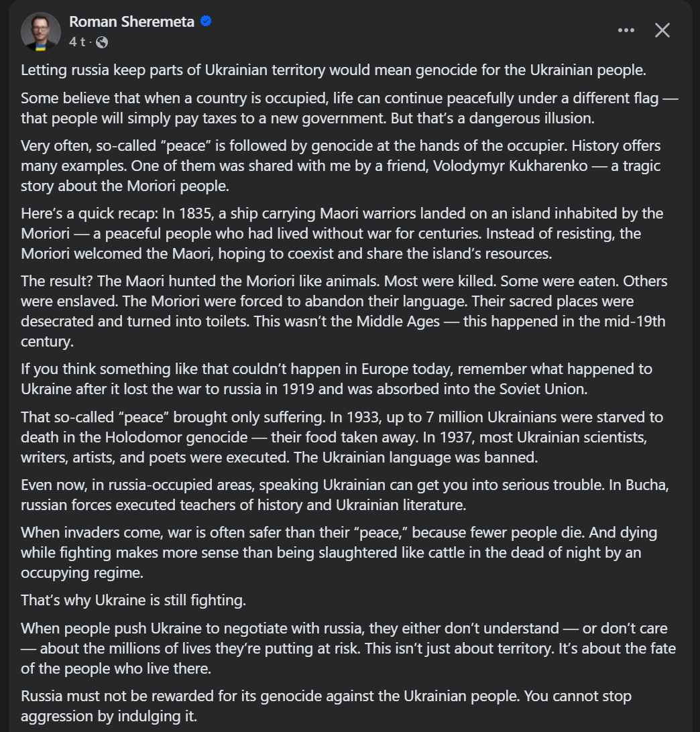Screen dimensions: 700x732
Task: Click the paragraph starting "Even now, in russia-occupied"
Action: pos(342,493)
